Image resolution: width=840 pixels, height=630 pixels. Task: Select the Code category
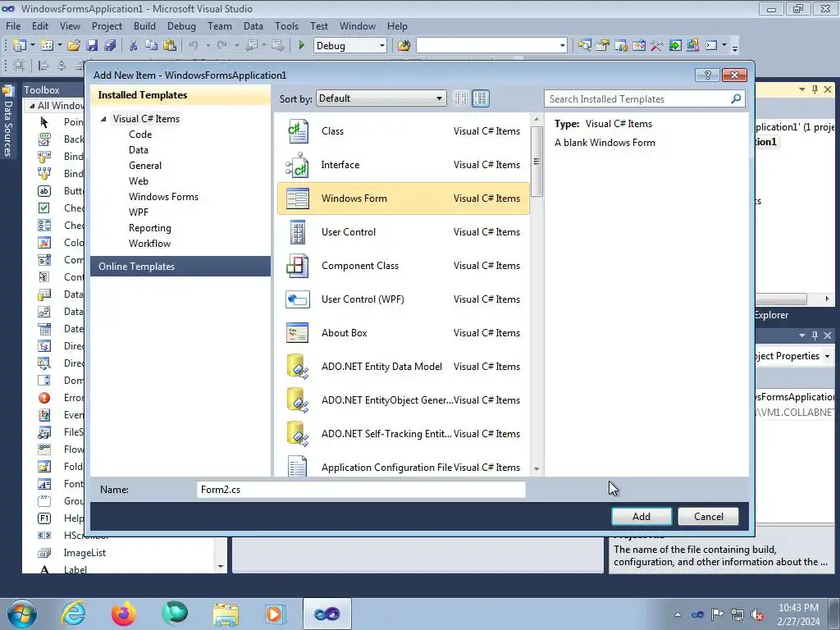(140, 135)
